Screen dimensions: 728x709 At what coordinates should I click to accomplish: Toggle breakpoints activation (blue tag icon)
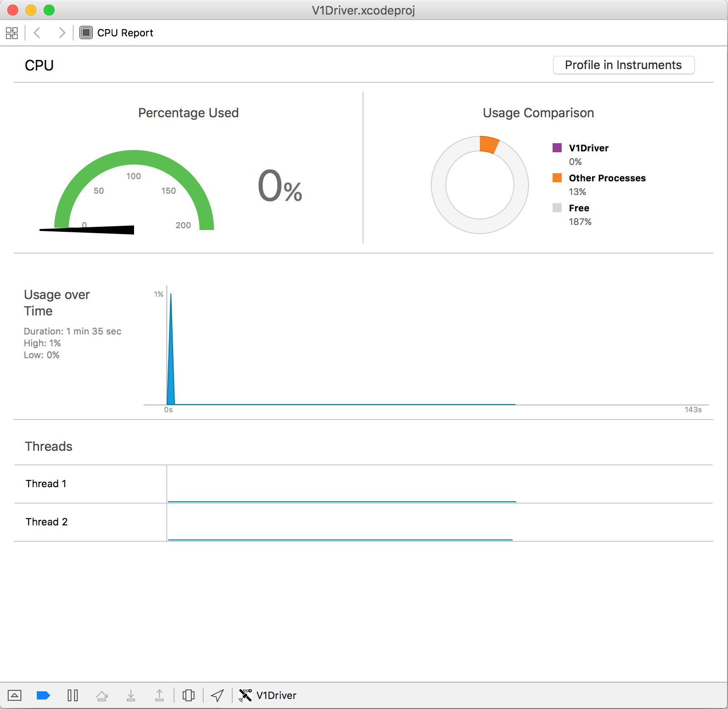[x=43, y=695]
